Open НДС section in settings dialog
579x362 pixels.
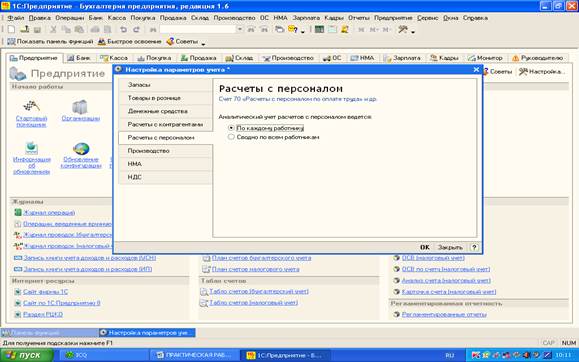tap(165, 177)
